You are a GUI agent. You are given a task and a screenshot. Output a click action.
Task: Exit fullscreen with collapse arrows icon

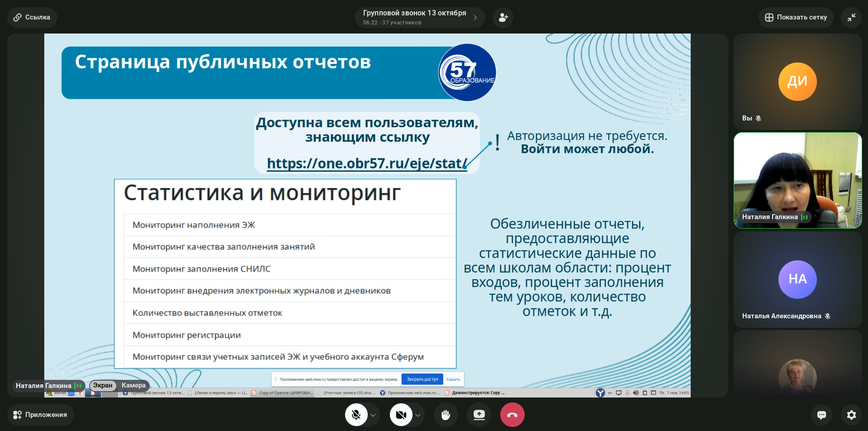coord(851,18)
